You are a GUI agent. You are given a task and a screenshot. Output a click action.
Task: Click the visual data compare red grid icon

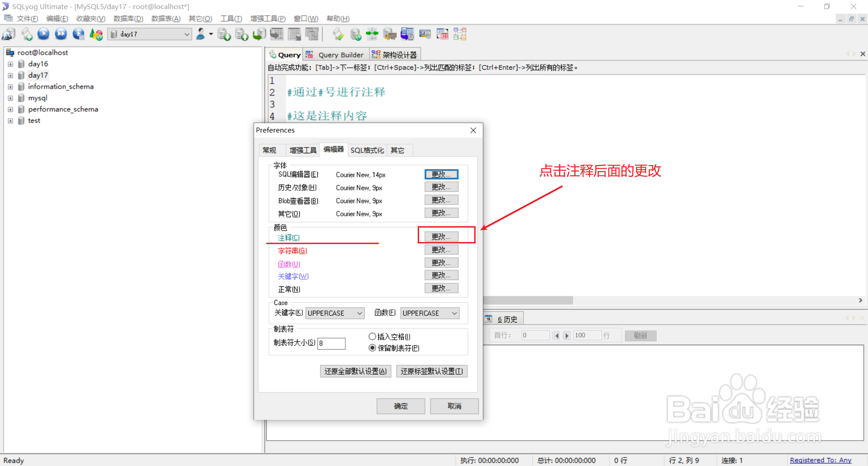443,34
